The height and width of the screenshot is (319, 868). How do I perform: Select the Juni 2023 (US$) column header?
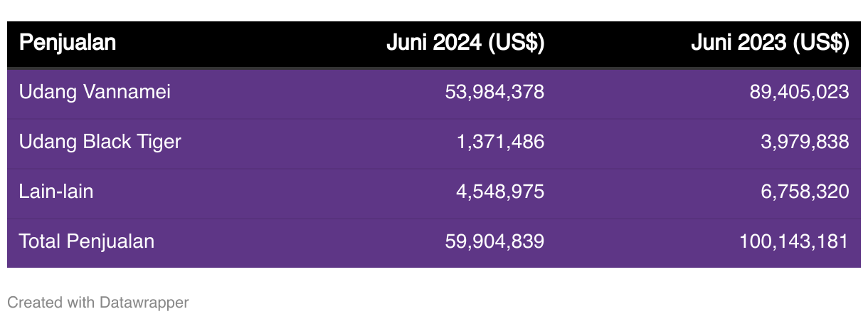[771, 43]
